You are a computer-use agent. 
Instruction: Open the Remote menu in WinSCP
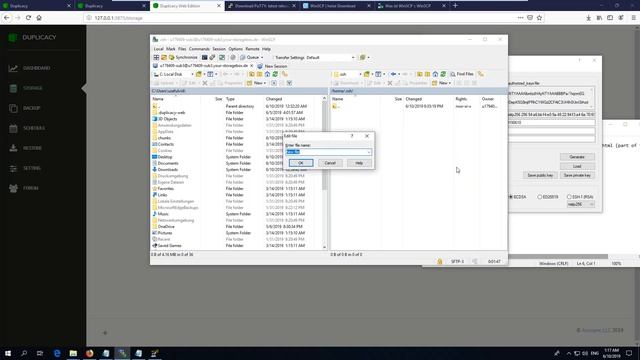(x=252, y=49)
